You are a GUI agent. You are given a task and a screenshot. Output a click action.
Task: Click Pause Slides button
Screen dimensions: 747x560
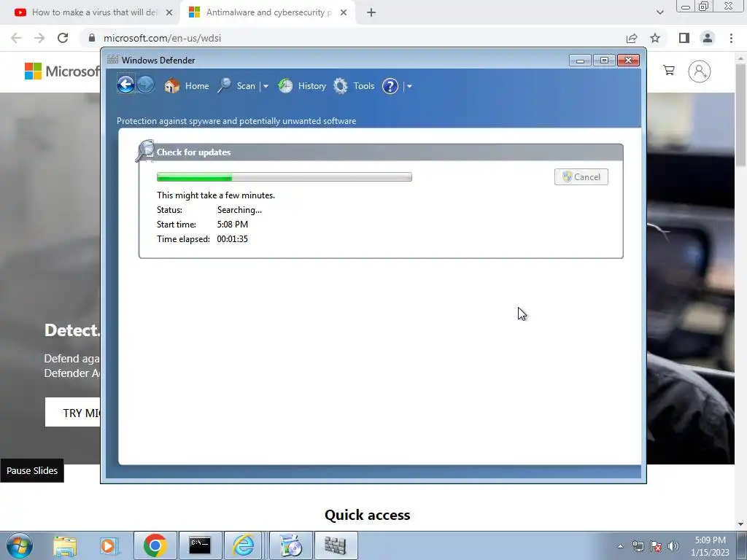tap(32, 470)
